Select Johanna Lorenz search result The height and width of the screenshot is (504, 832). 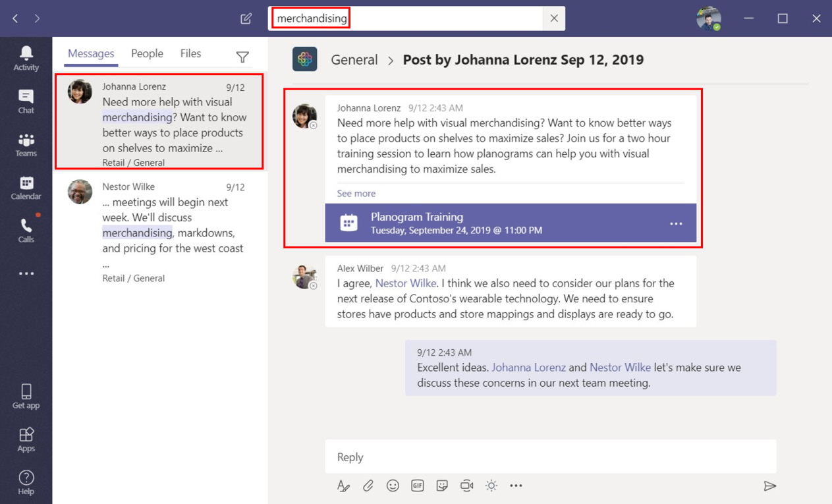tap(160, 122)
